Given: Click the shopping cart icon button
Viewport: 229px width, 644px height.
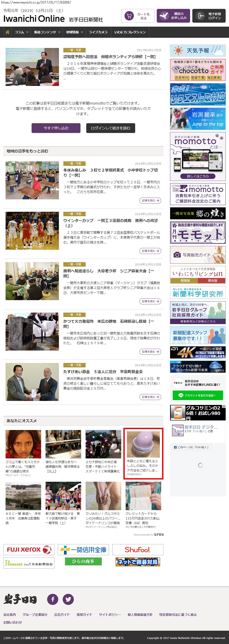Looking at the screenshot, I should tap(129, 16).
